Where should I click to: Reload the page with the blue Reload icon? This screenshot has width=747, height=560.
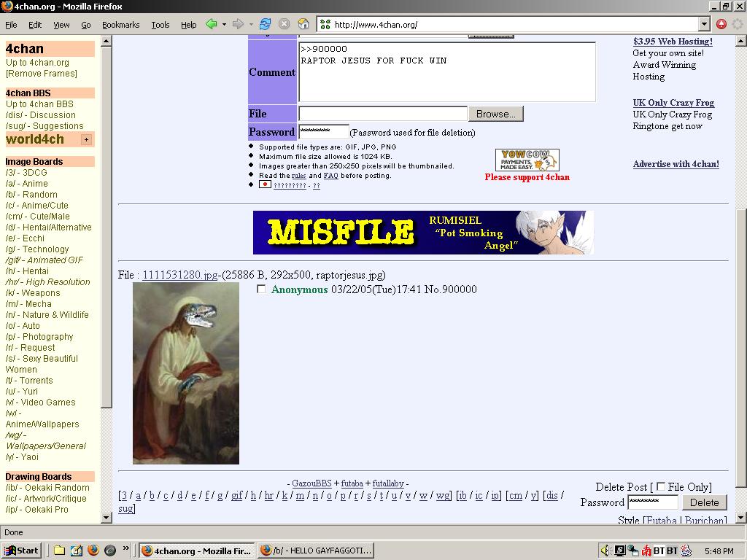(x=266, y=24)
